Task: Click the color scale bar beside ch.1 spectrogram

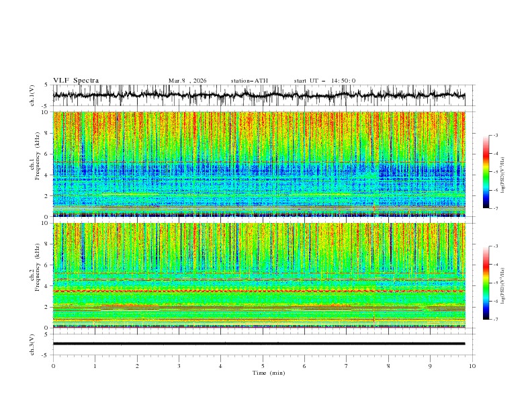Action: [x=486, y=172]
